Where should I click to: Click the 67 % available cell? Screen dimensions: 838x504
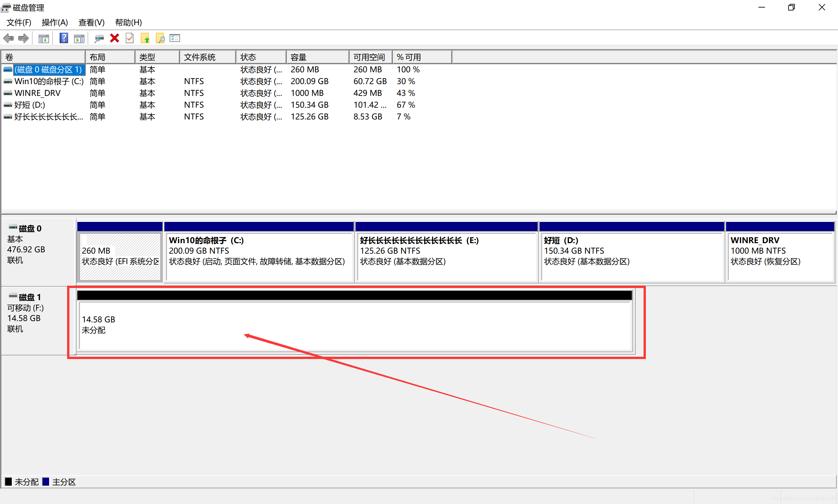pyautogui.click(x=406, y=105)
